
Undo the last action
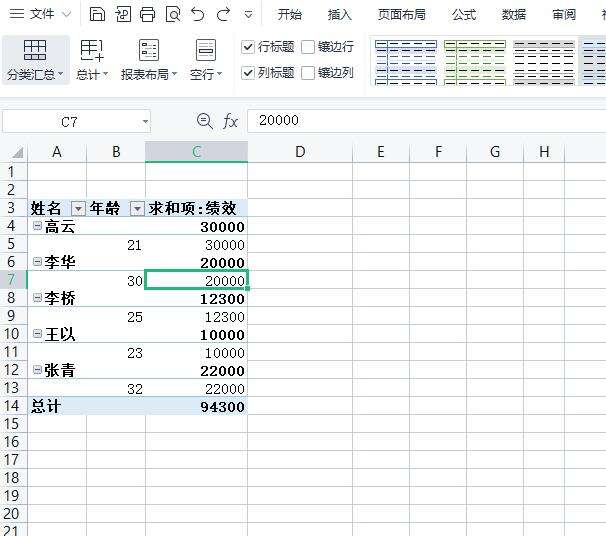(198, 14)
